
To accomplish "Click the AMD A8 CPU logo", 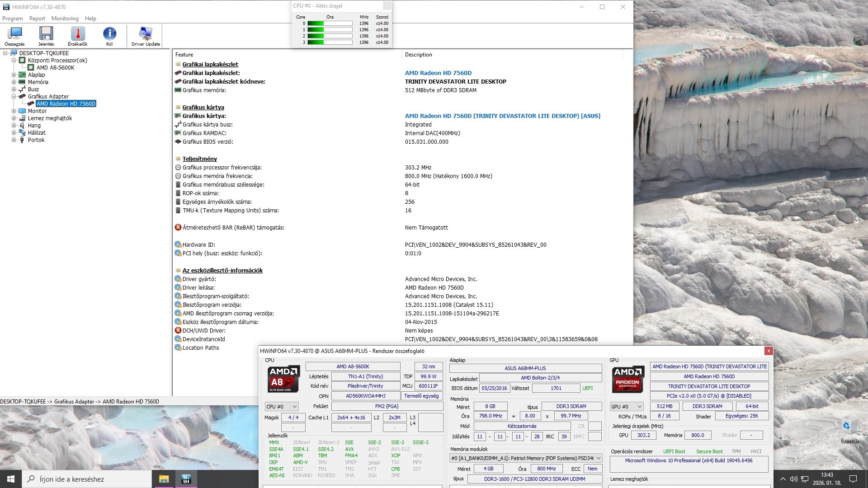I will click(x=283, y=379).
